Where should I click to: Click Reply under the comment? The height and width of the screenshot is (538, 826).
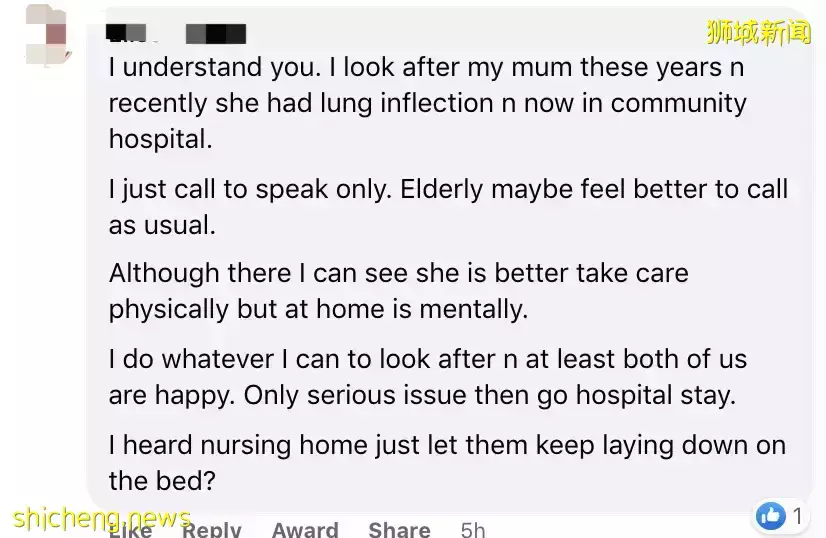[211, 529]
